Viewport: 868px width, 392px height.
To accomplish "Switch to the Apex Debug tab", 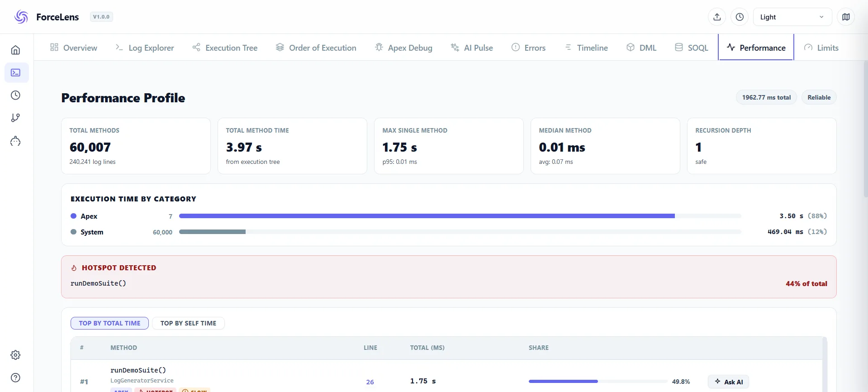I will tap(404, 48).
